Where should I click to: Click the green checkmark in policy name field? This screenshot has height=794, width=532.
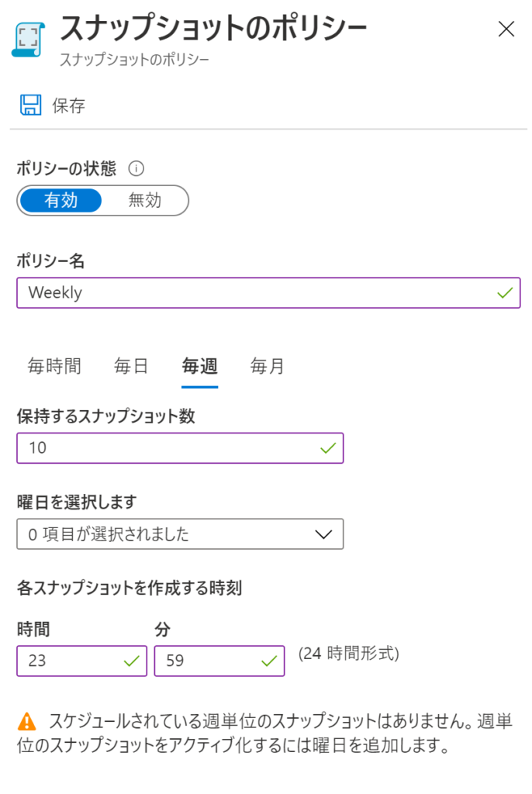tap(505, 292)
